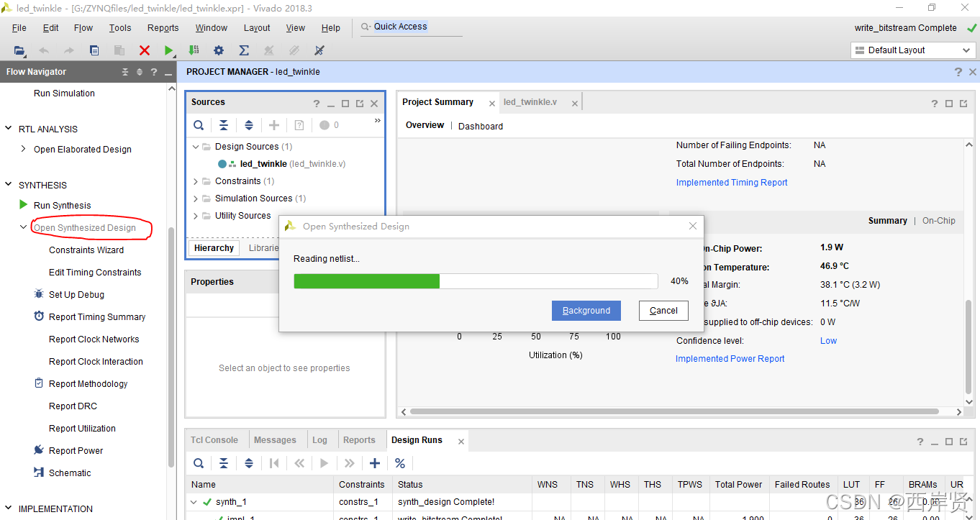Click the Project Summary horizontal scrollbar

point(674,411)
